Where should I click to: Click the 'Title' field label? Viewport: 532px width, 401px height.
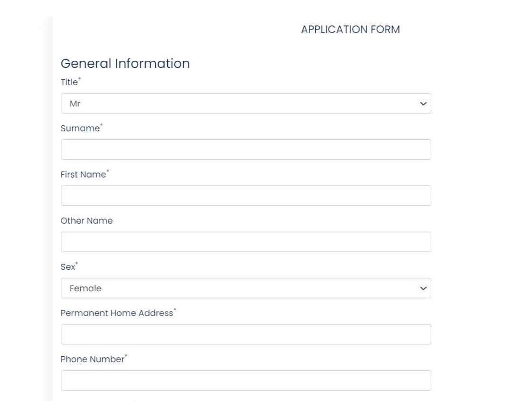69,82
